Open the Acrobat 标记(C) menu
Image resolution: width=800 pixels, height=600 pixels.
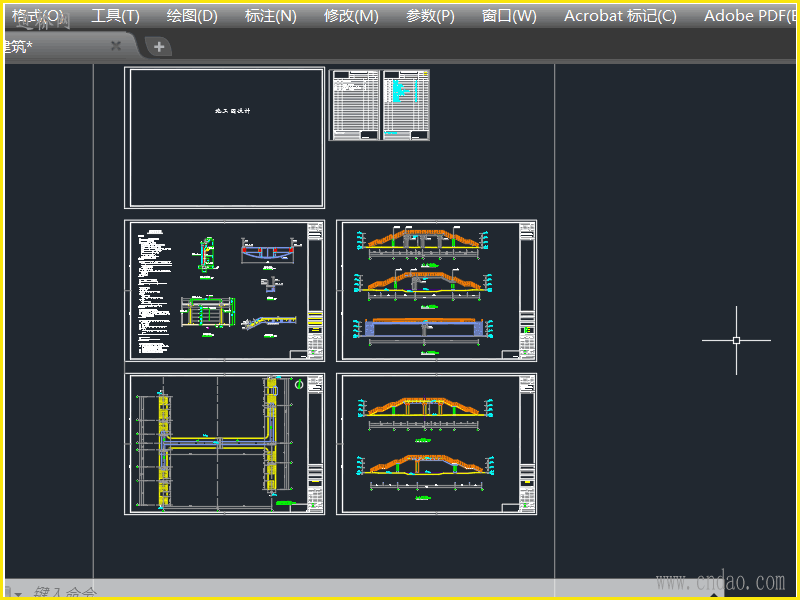coord(620,16)
